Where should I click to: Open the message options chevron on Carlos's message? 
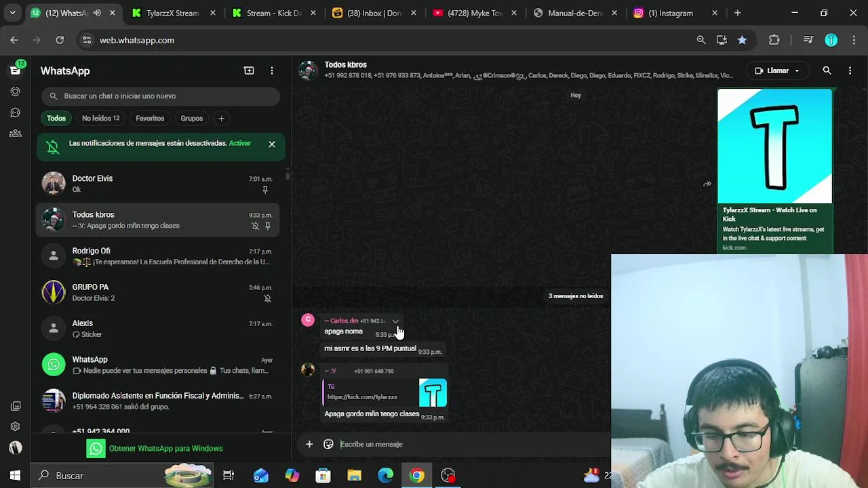395,321
